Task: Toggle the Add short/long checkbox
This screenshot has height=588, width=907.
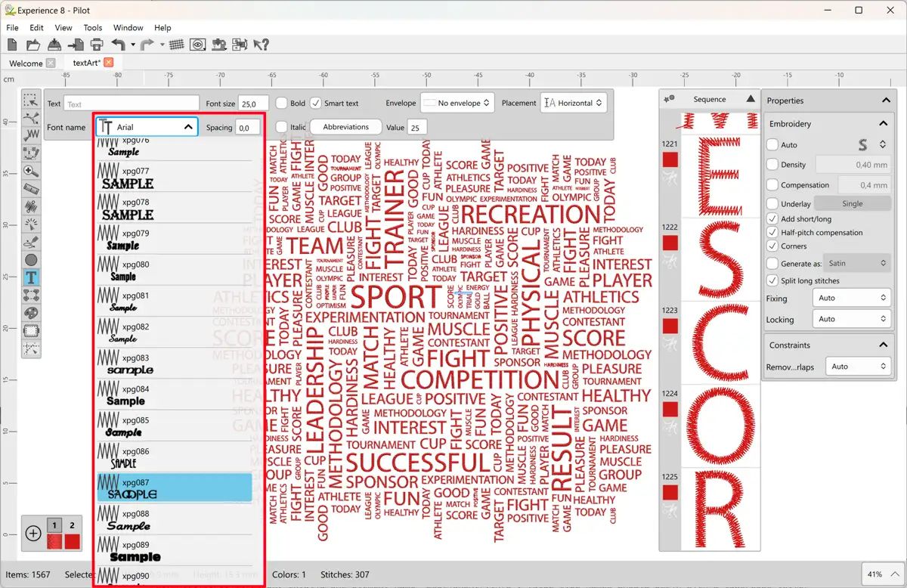Action: point(772,219)
